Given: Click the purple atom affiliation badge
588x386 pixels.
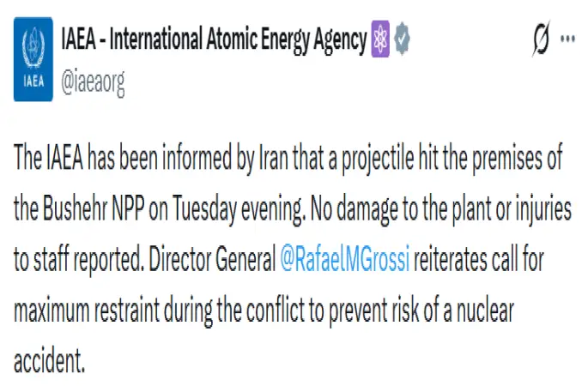Looking at the screenshot, I should (x=380, y=38).
